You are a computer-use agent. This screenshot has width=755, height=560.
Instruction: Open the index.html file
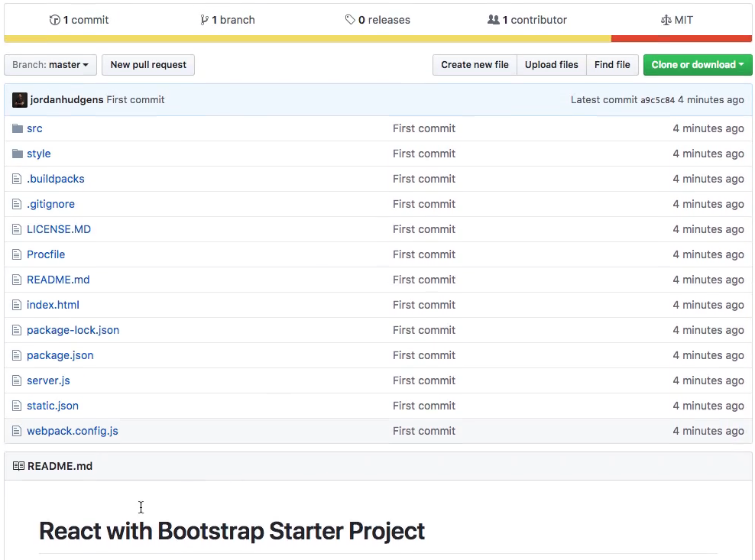click(53, 305)
